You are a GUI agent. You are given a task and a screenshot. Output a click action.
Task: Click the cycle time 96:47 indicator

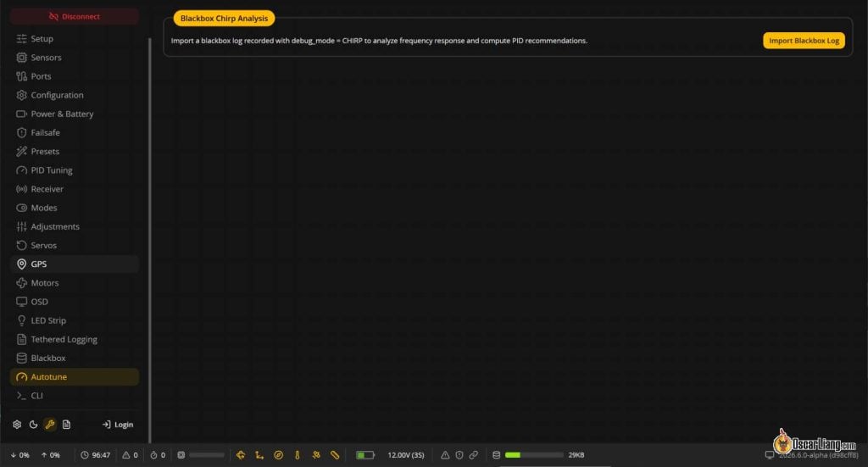point(95,455)
